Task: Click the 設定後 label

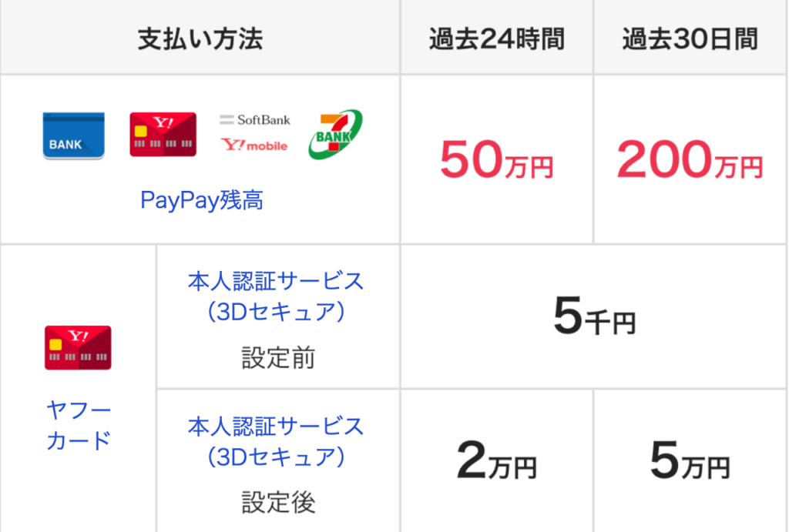Action: [x=278, y=502]
